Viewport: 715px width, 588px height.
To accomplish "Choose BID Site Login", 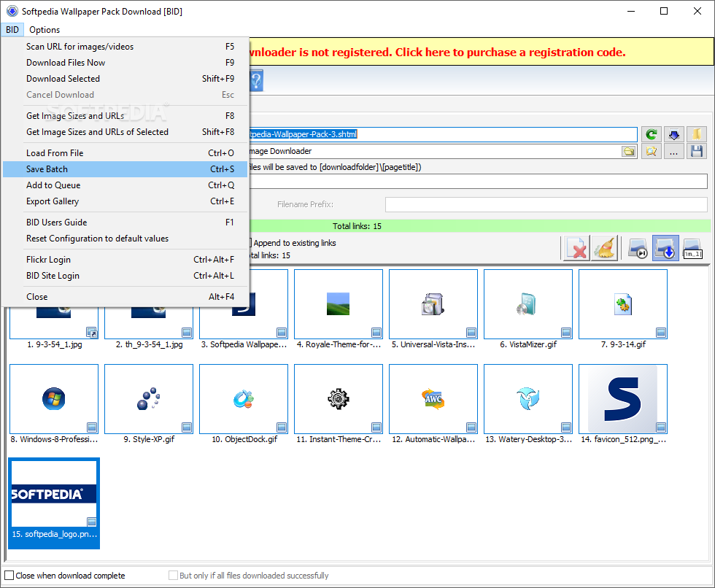I will 125,276.
